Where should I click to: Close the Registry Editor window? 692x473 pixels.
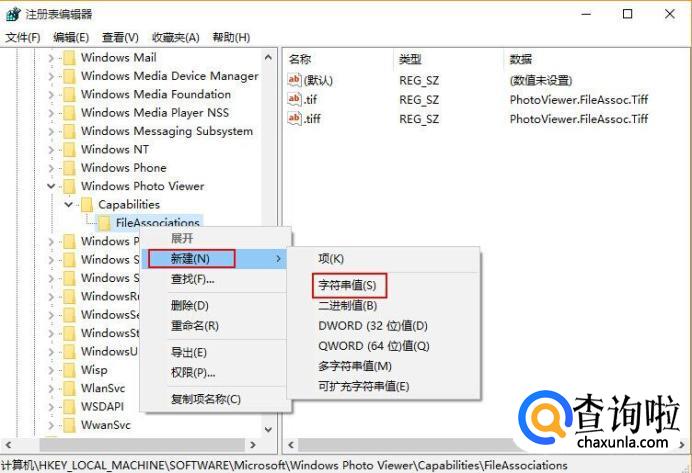click(669, 14)
